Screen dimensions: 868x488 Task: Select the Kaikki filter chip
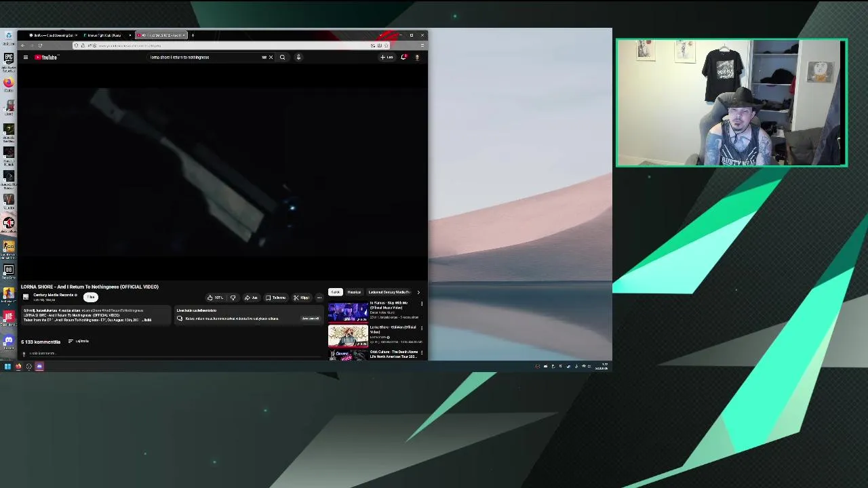point(336,292)
